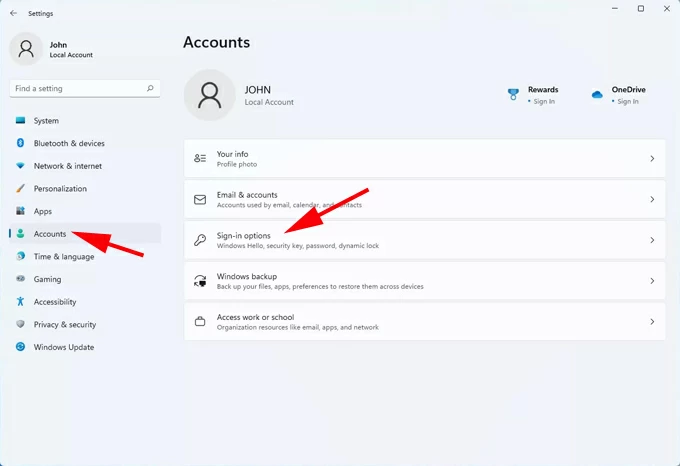This screenshot has height=466, width=680.
Task: Open Email & accounts via its chevron
Action: (652, 200)
